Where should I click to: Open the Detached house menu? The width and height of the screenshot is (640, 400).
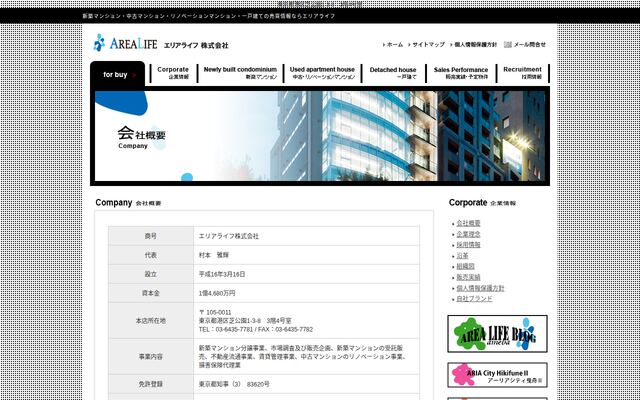click(x=393, y=73)
